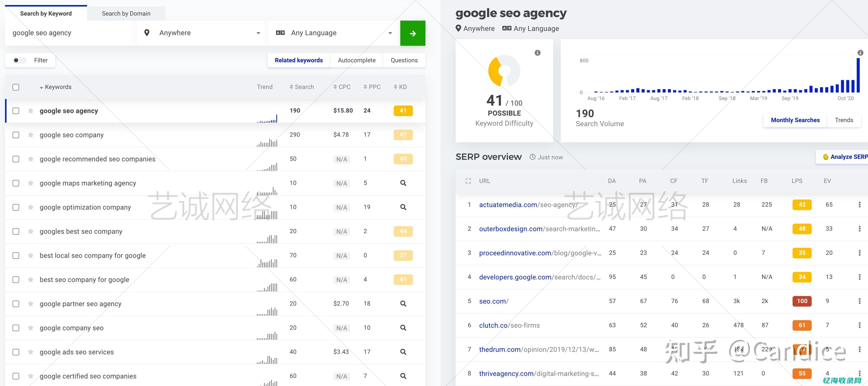Open the Anywhere location dropdown
This screenshot has width=868, height=386.
(x=202, y=33)
